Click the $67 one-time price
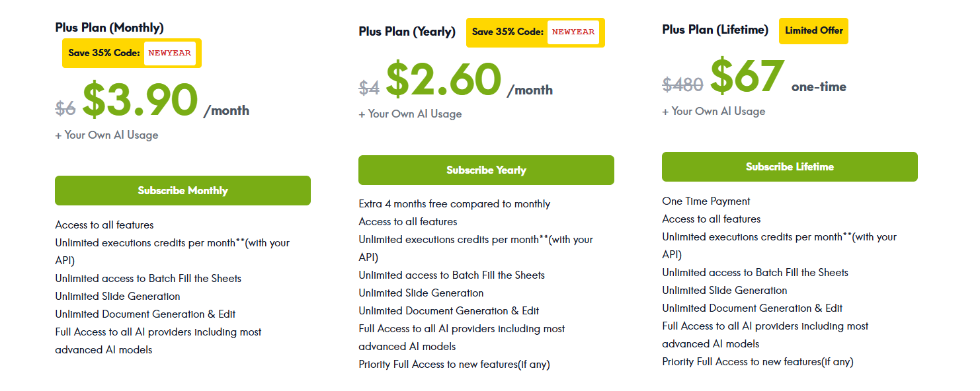Image resolution: width=980 pixels, height=391 pixels. pos(747,77)
